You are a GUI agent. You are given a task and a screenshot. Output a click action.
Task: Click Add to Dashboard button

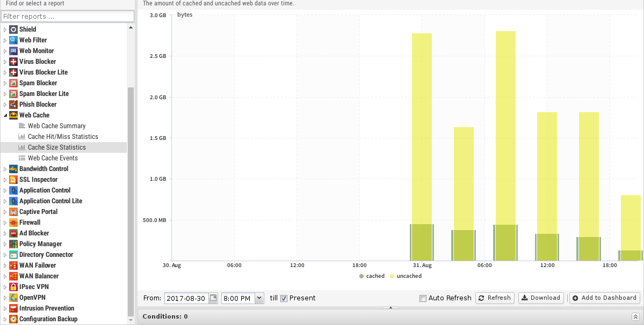(605, 298)
